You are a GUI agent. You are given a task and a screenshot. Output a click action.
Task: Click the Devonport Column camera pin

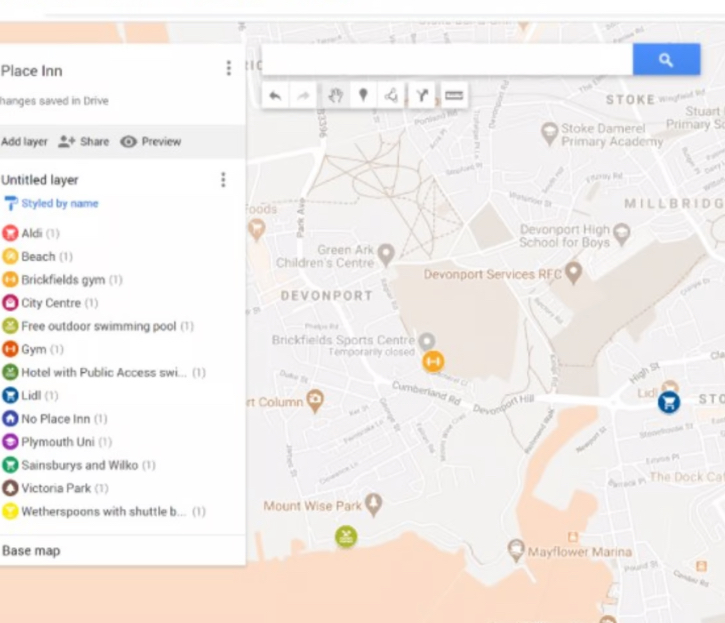315,400
